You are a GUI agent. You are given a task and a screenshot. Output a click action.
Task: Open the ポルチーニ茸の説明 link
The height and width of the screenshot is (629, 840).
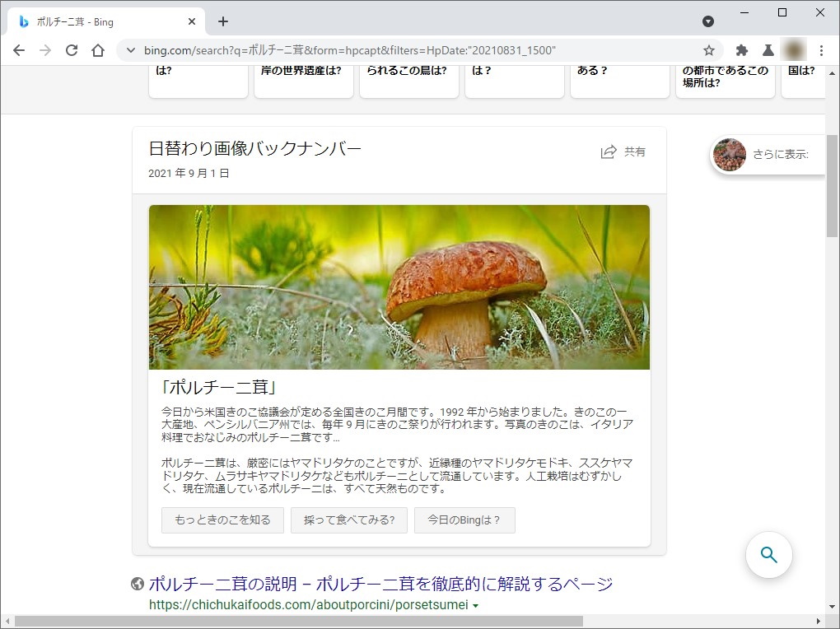pos(379,584)
